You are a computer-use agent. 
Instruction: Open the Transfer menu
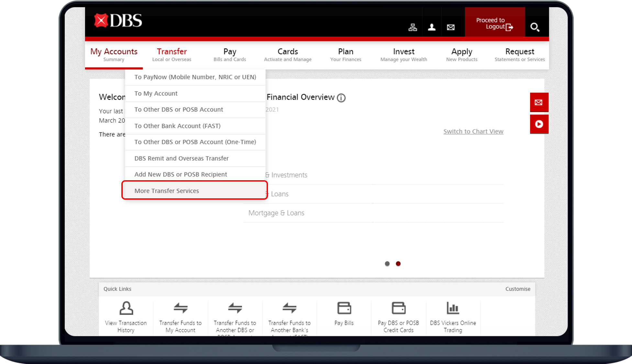tap(172, 55)
